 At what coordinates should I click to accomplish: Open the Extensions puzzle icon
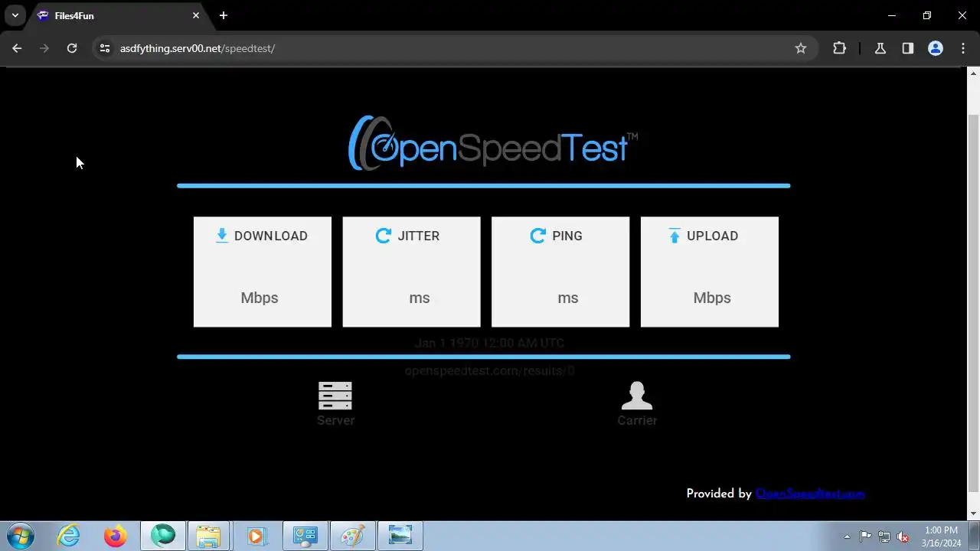[839, 48]
